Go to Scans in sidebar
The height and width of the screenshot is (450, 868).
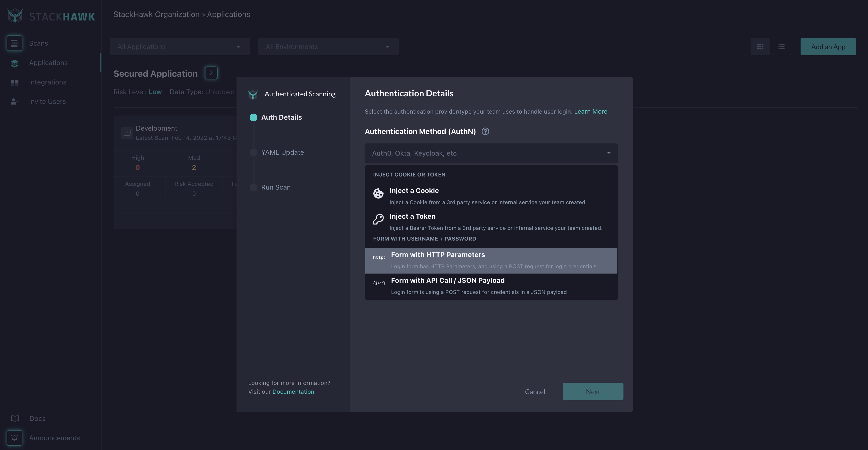click(38, 43)
